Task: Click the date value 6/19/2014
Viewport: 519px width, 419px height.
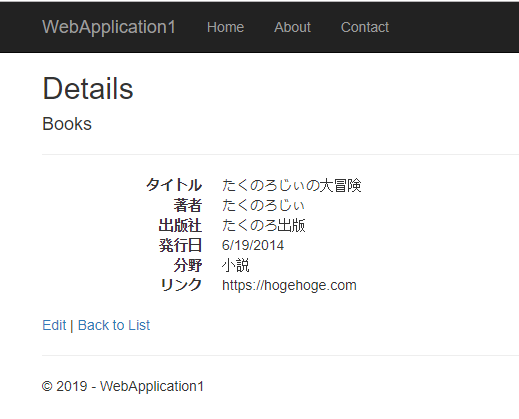Action: tap(253, 245)
